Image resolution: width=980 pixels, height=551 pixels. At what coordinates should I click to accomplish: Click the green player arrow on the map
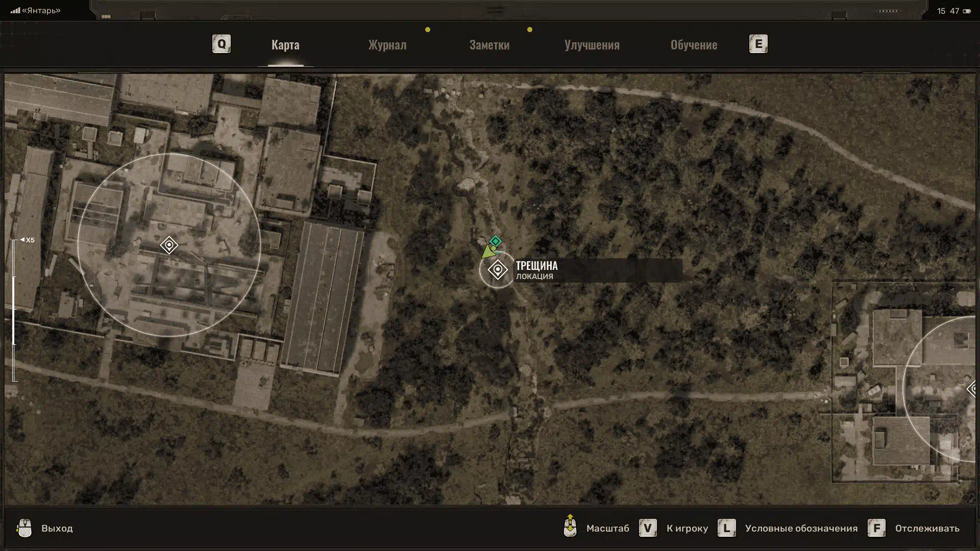point(488,252)
